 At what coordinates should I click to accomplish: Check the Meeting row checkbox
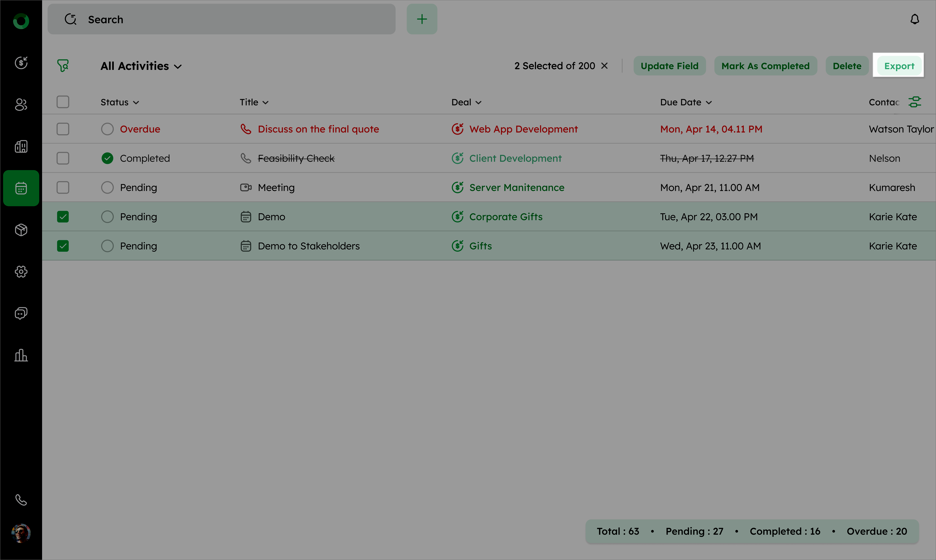click(63, 188)
